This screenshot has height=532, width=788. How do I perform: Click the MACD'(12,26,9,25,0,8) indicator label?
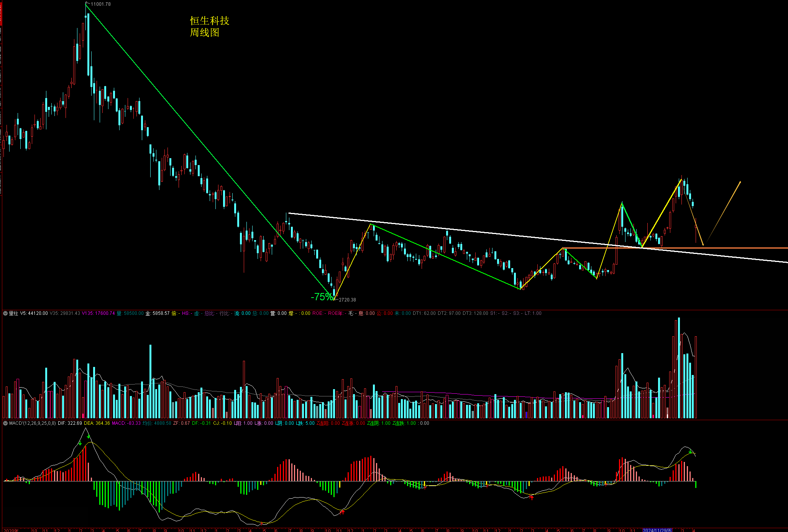tap(33, 423)
